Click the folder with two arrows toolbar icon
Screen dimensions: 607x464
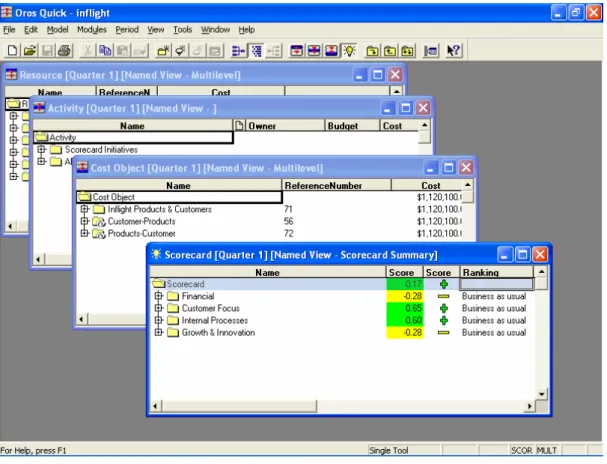[407, 50]
